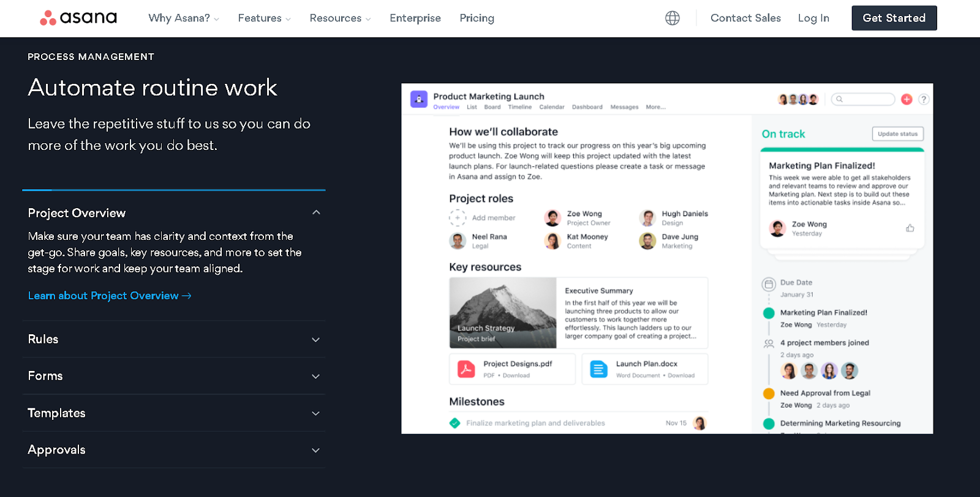980x497 pixels.
Task: Click the green Marketing Plan Finalized timeline dot
Action: tap(769, 313)
